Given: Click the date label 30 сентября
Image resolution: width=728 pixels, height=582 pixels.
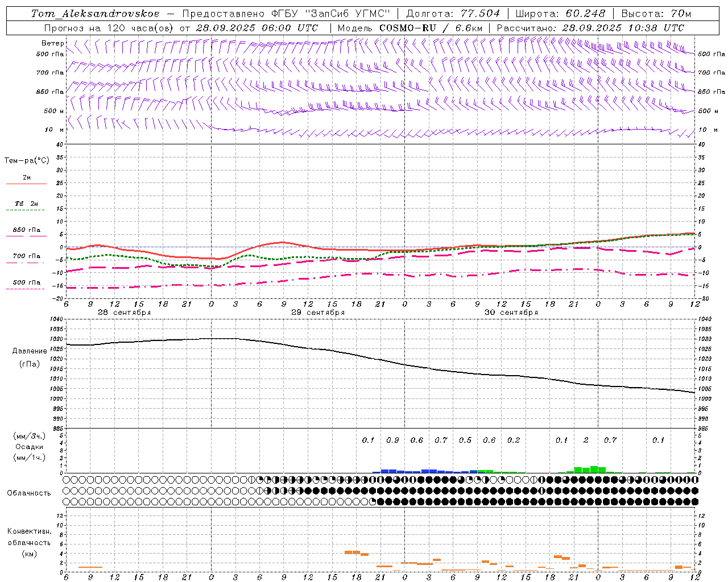Looking at the screenshot, I should coord(511,313).
